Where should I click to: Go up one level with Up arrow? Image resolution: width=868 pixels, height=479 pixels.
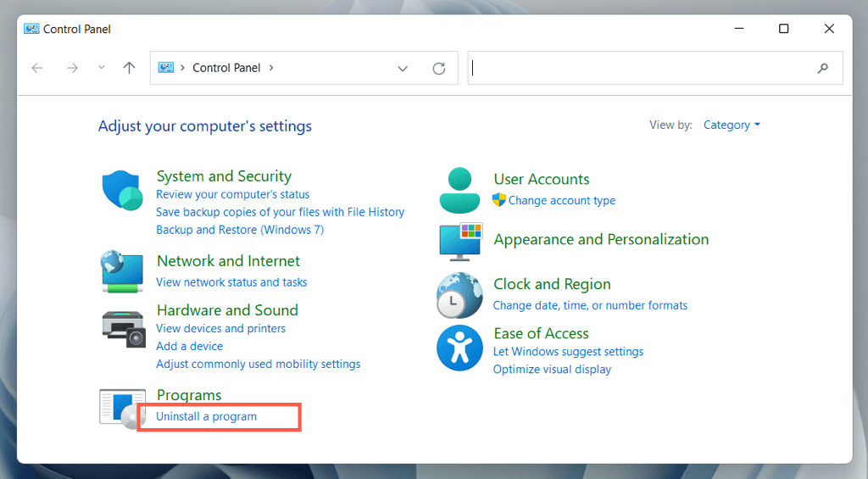[129, 69]
